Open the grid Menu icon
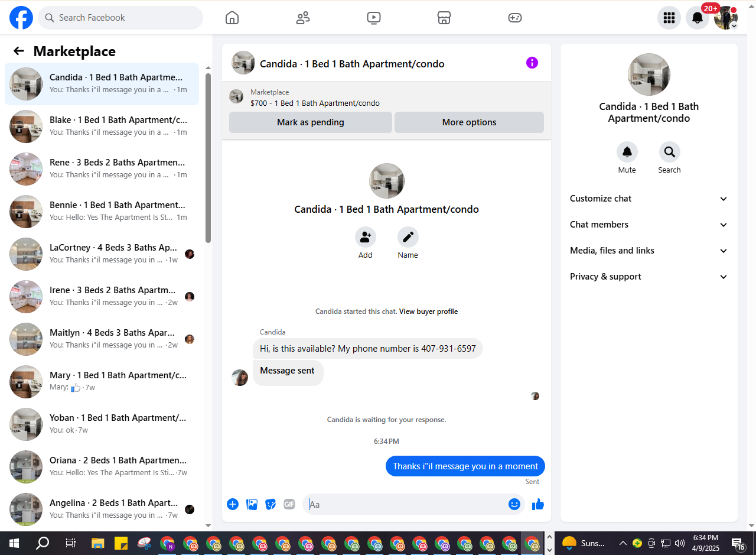 pos(669,18)
